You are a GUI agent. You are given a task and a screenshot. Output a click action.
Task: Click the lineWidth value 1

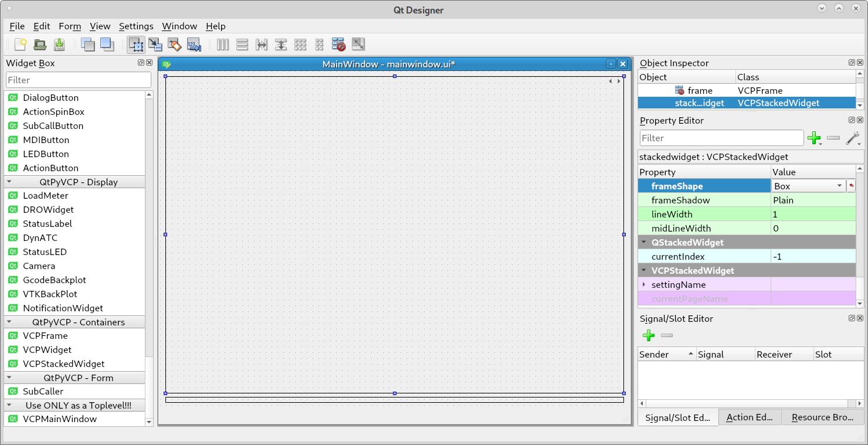(x=813, y=214)
